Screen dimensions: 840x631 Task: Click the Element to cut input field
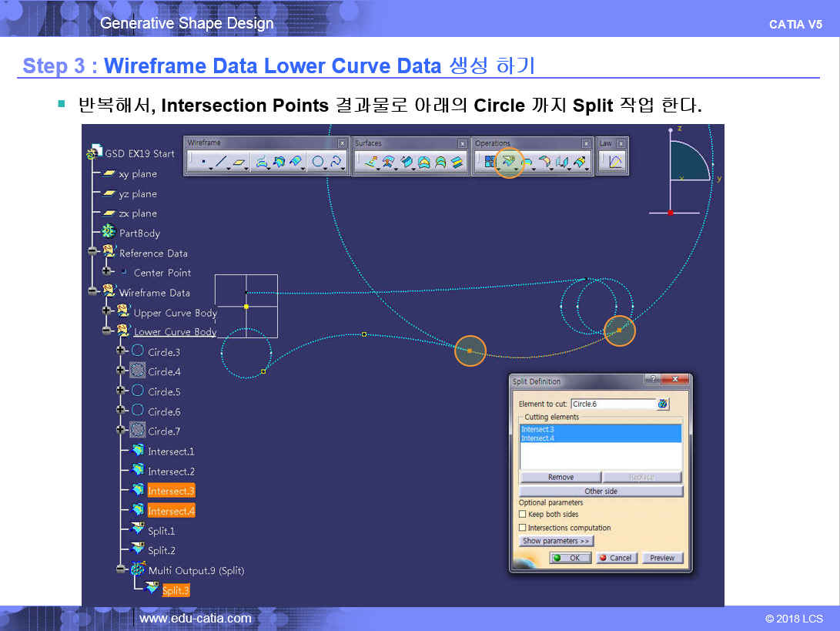612,404
